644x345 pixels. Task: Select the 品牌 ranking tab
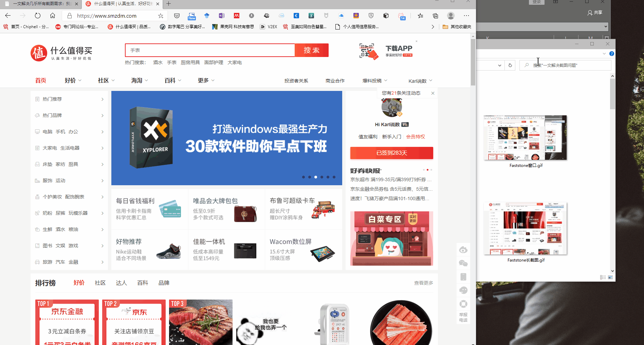pyautogui.click(x=164, y=283)
